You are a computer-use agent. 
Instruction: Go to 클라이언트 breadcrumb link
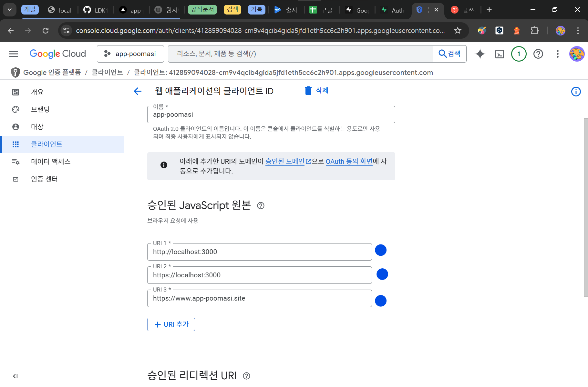coord(107,73)
